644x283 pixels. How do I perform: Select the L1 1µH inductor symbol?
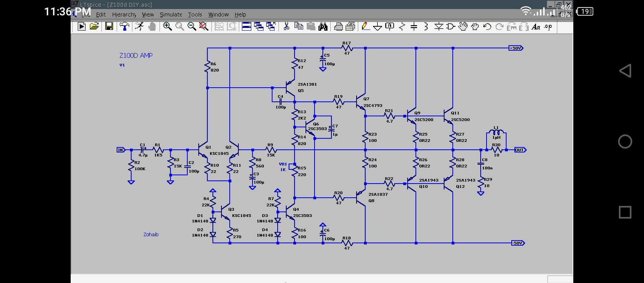coord(496,132)
